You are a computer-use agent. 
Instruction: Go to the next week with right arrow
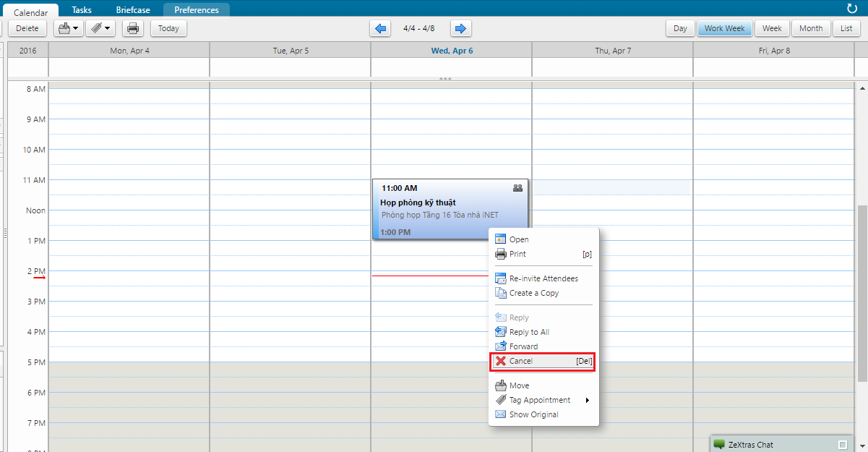pos(461,28)
